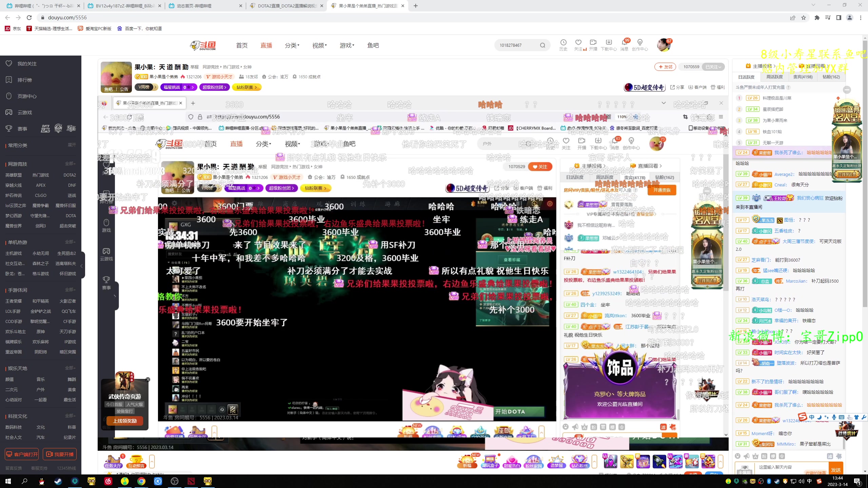Open the 创作中心 lightbulb icon

click(x=640, y=42)
